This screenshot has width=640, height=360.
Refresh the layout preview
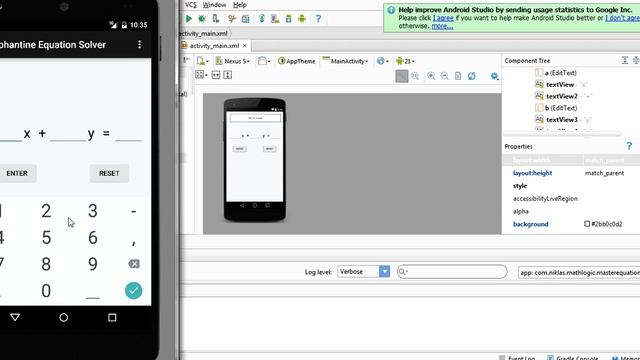pos(471,76)
